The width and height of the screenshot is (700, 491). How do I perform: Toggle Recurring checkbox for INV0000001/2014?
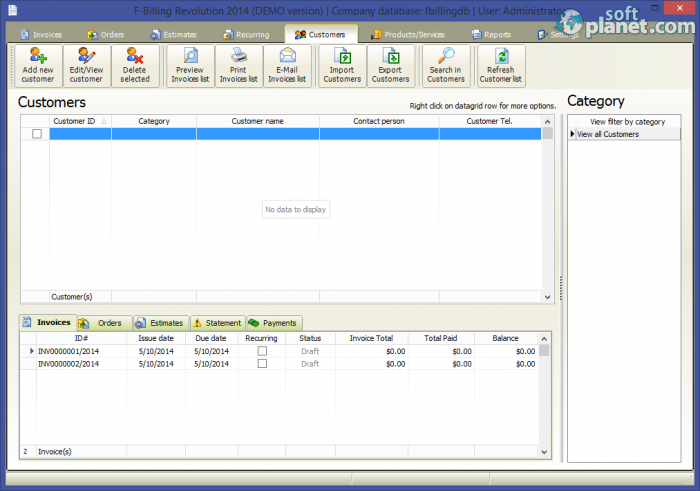pyautogui.click(x=262, y=351)
